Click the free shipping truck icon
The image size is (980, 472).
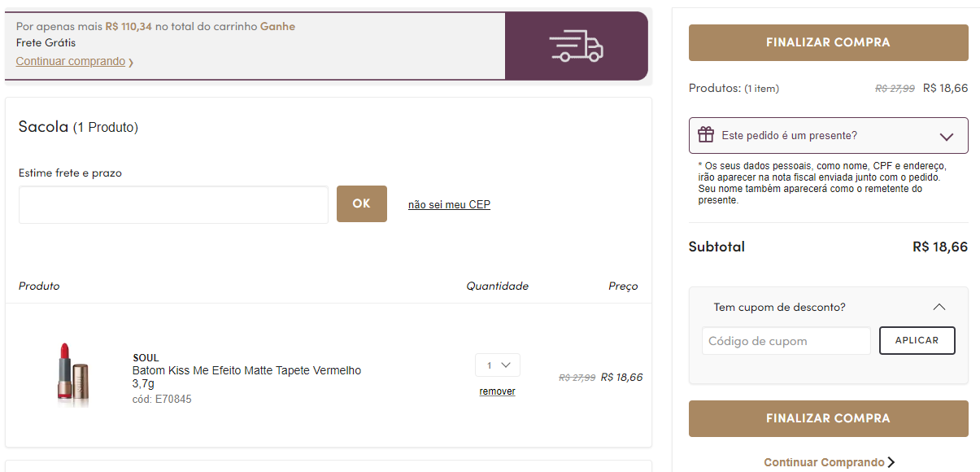[x=576, y=46]
